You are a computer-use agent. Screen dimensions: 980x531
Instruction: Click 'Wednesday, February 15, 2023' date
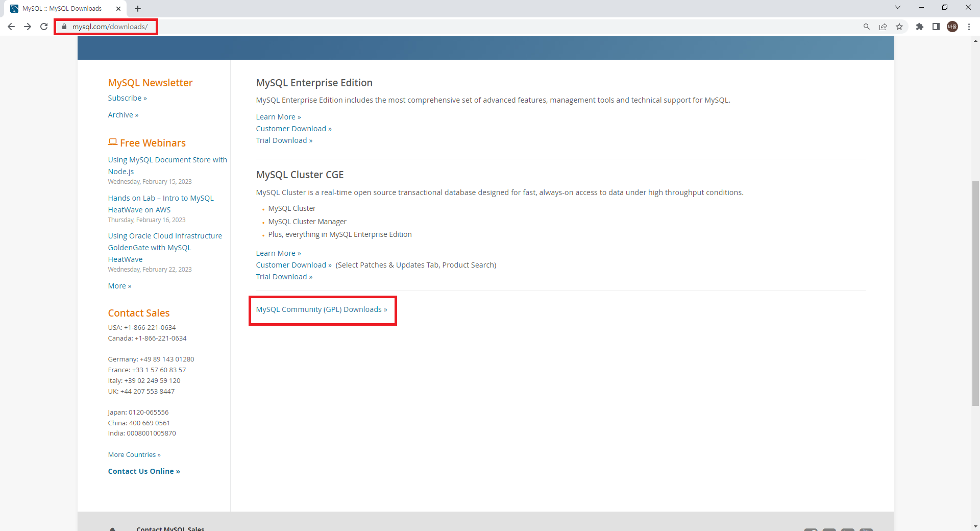tap(150, 182)
